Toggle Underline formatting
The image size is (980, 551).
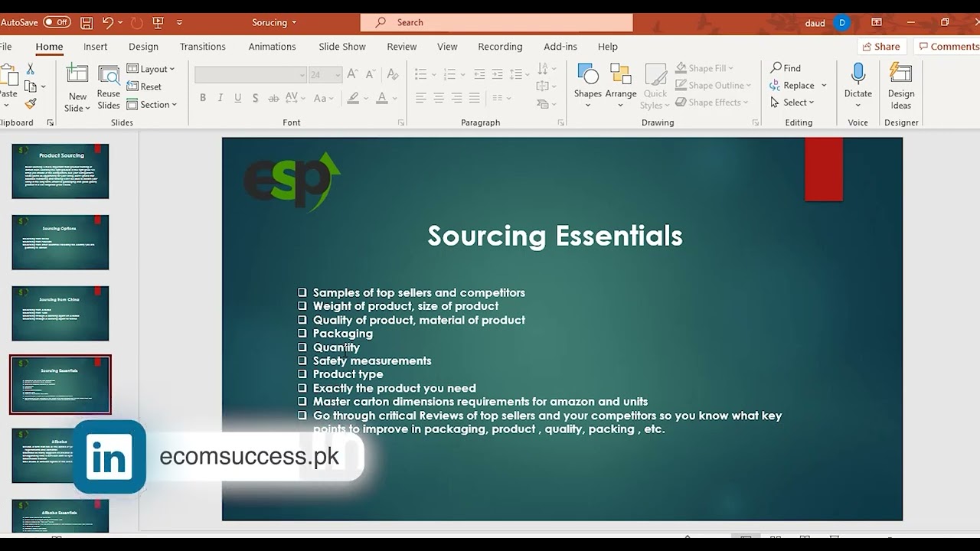238,98
